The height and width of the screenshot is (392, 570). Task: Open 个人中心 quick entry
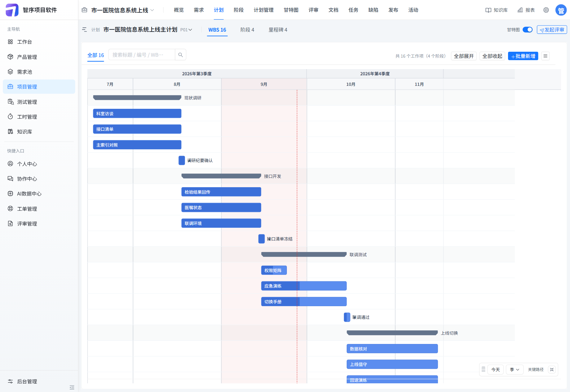[x=39, y=164]
